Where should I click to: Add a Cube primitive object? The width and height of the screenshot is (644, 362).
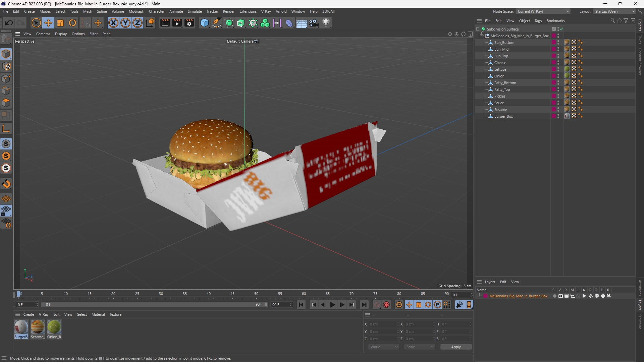coord(204,23)
